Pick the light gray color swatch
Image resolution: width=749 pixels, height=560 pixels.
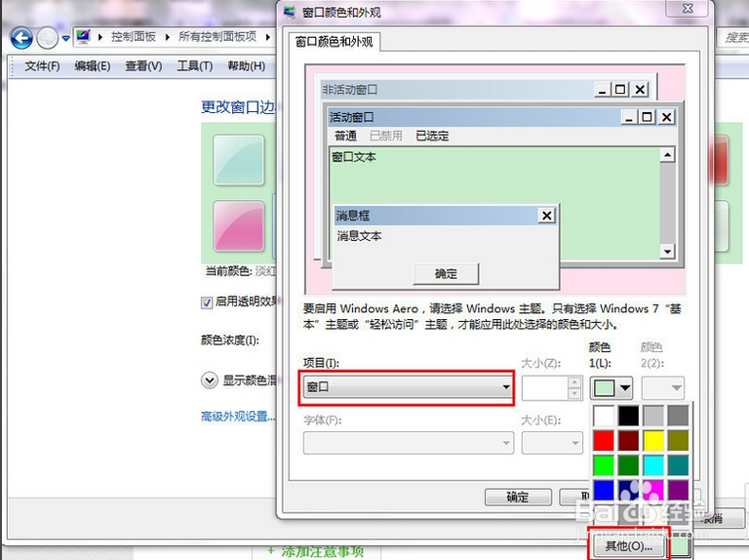[x=653, y=416]
